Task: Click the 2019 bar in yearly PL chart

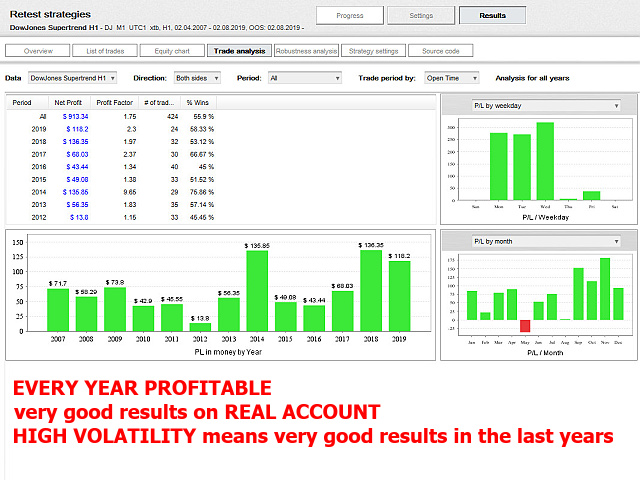Action: click(400, 296)
